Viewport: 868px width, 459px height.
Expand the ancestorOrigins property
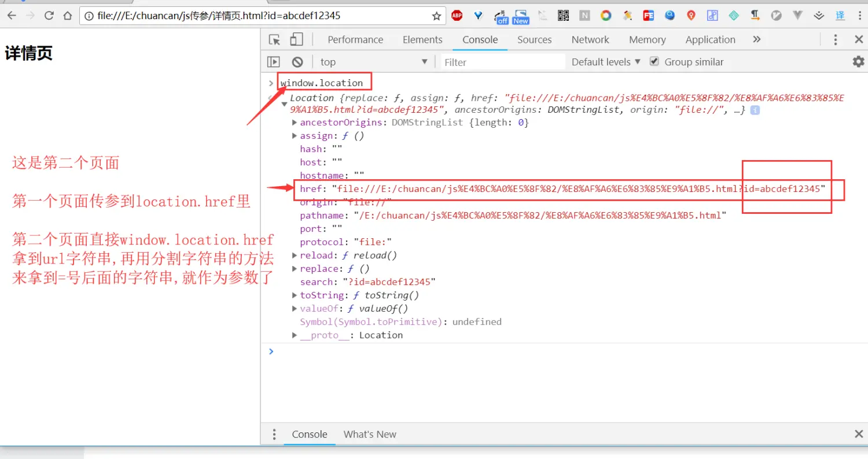point(295,122)
